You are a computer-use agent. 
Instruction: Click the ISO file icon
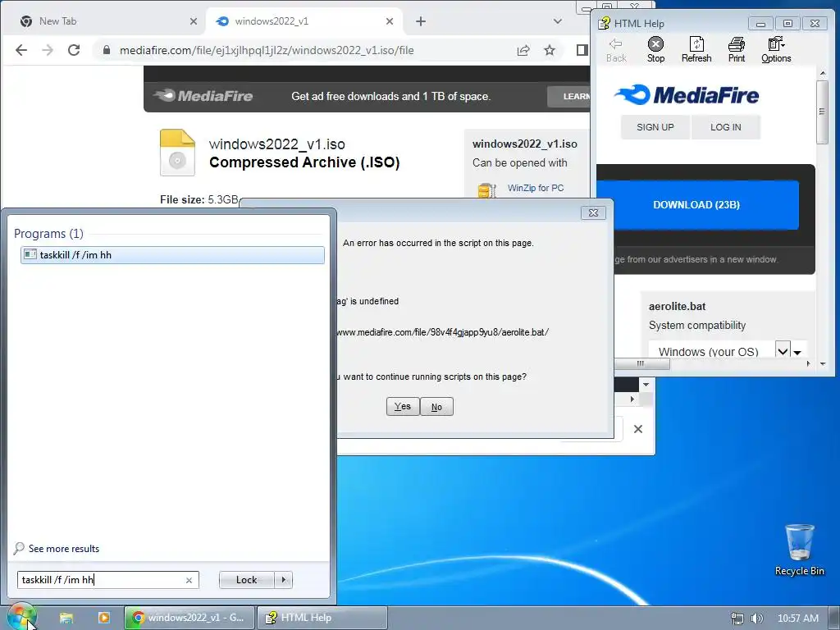coord(177,153)
